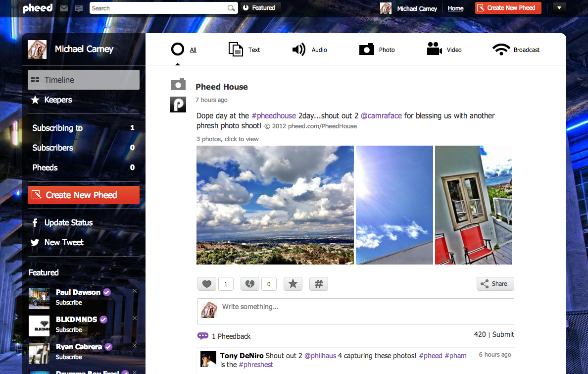View the red chairs balcony photo

click(x=473, y=205)
